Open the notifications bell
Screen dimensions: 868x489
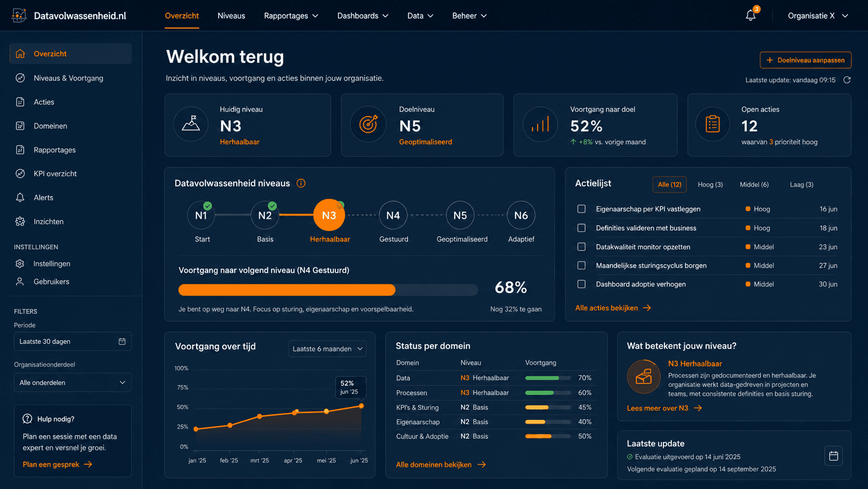click(x=751, y=16)
